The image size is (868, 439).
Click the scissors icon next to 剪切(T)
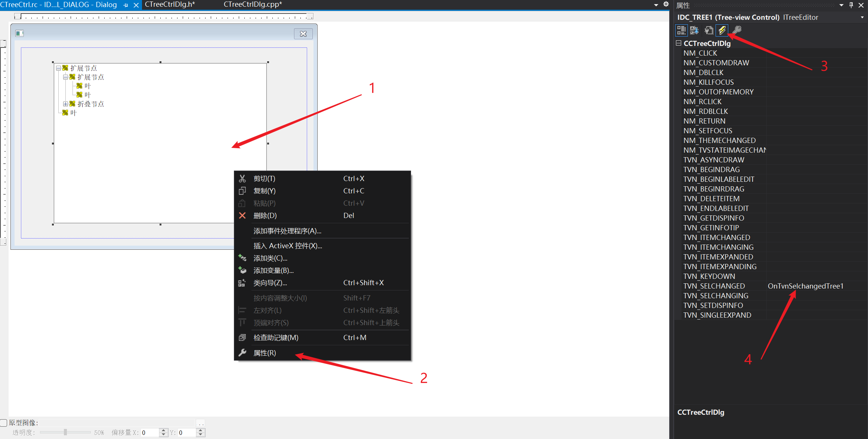[x=242, y=178]
